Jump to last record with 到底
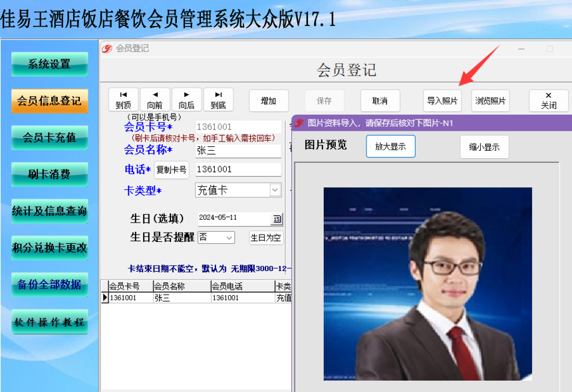This screenshot has width=572, height=392. click(x=218, y=100)
